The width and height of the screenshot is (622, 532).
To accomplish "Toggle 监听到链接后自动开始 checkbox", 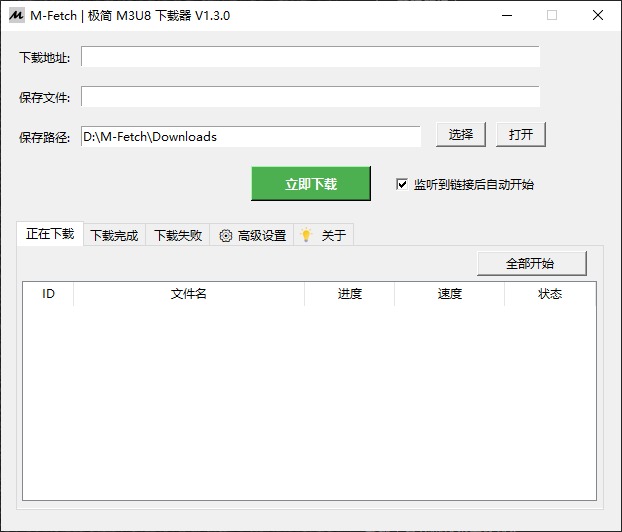I will [402, 184].
